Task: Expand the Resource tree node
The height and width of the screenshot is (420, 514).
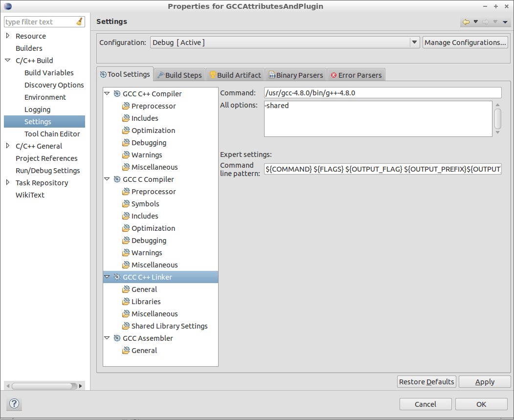Action: [x=8, y=35]
